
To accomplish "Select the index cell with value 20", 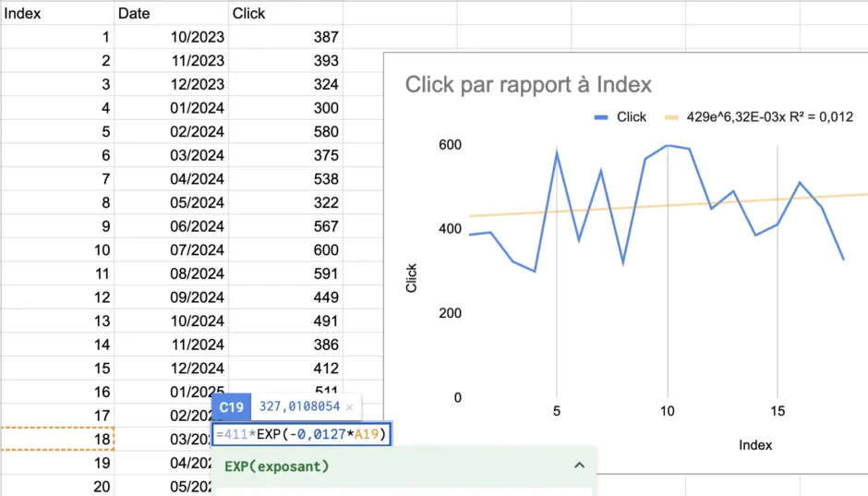I will point(57,486).
